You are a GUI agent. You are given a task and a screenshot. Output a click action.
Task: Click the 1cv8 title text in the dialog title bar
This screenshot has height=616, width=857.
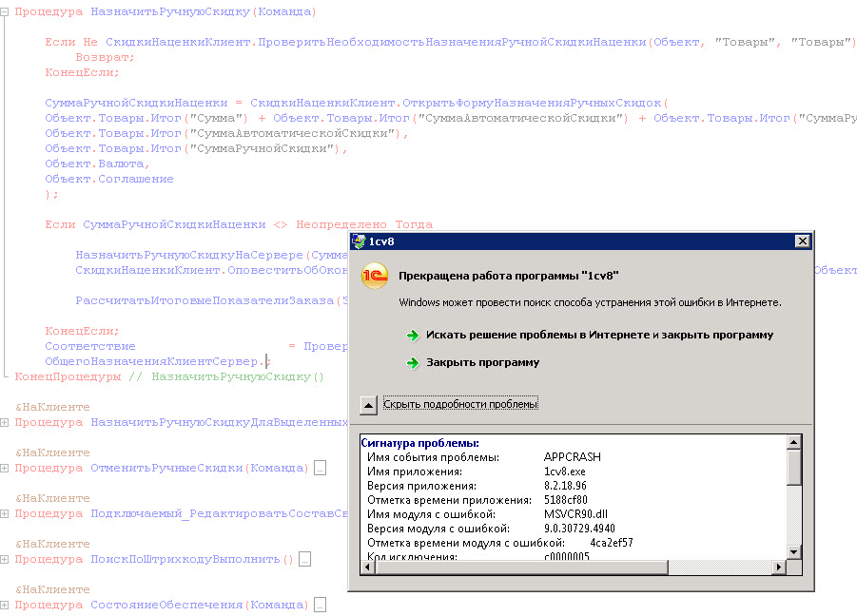pyautogui.click(x=381, y=241)
